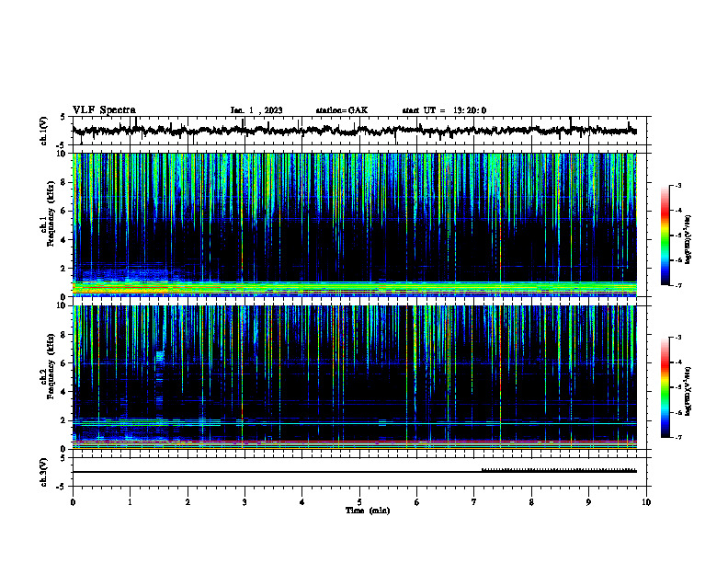Image resolution: width=728 pixels, height=563 pixels.
Task: Click the Jan. 1, 2023 date label
Action: coord(256,110)
